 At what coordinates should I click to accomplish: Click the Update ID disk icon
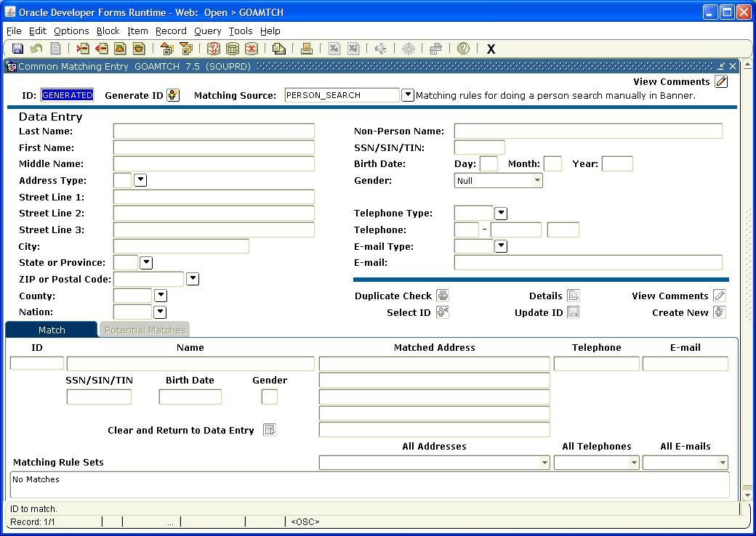tap(574, 312)
